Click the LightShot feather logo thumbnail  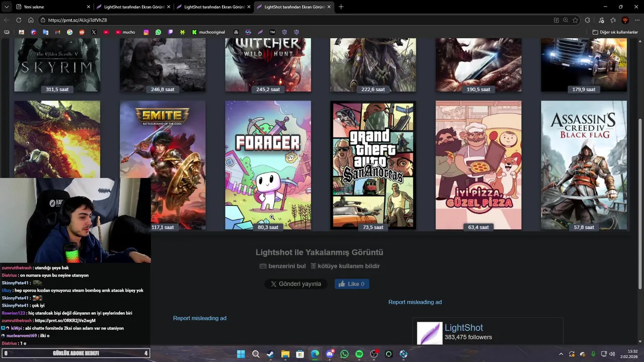[x=430, y=333]
